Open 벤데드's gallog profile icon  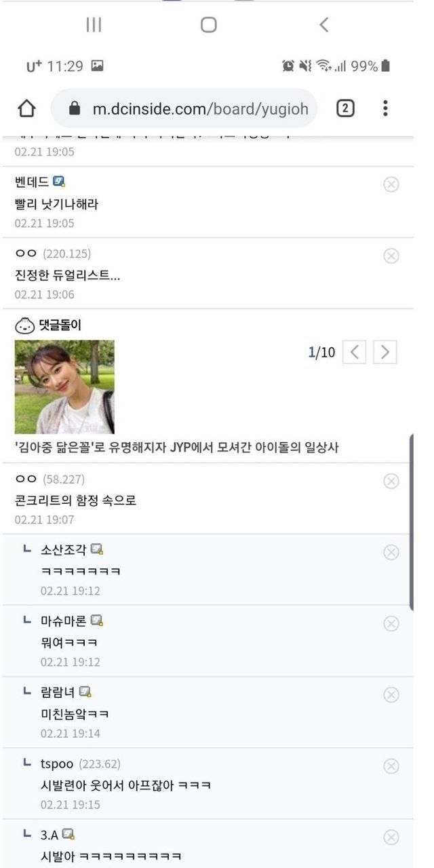(59, 182)
